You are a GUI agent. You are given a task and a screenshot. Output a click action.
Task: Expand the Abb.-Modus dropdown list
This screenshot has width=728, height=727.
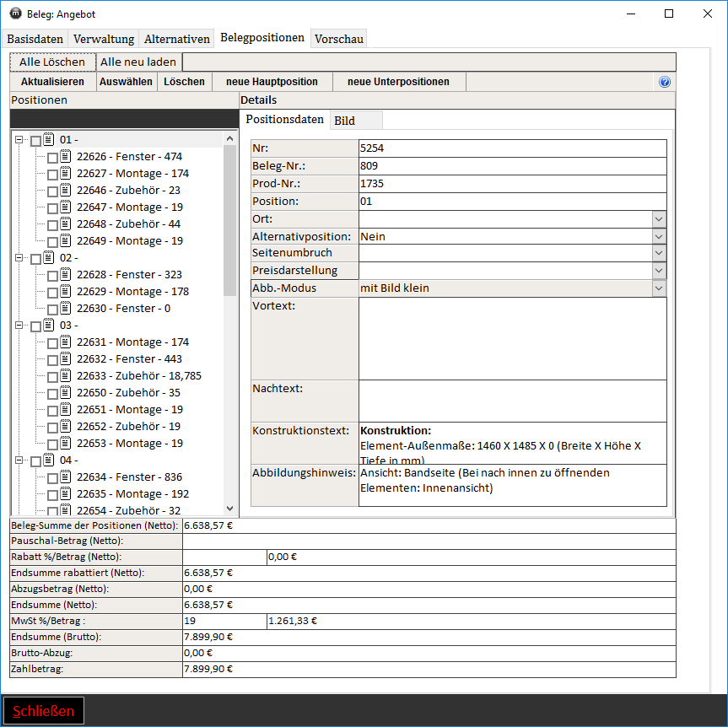tap(659, 288)
